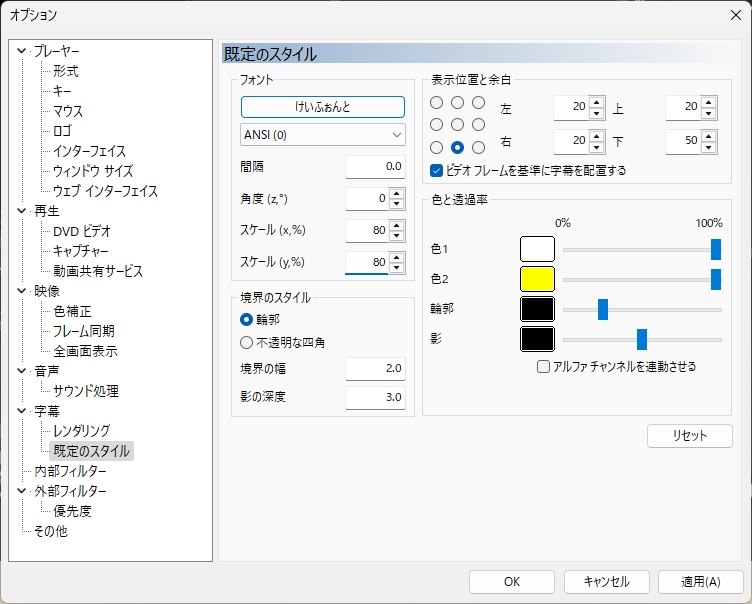Collapse the 字幕 tree node
This screenshot has width=752, height=604.
21,411
